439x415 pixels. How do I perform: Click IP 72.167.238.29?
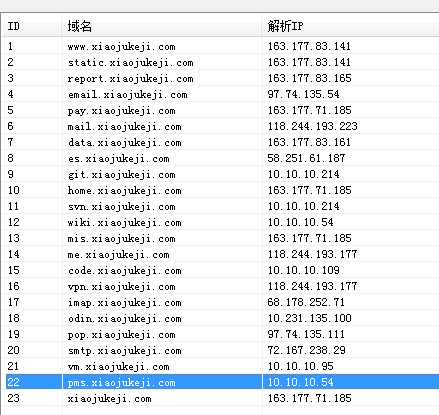tap(306, 350)
